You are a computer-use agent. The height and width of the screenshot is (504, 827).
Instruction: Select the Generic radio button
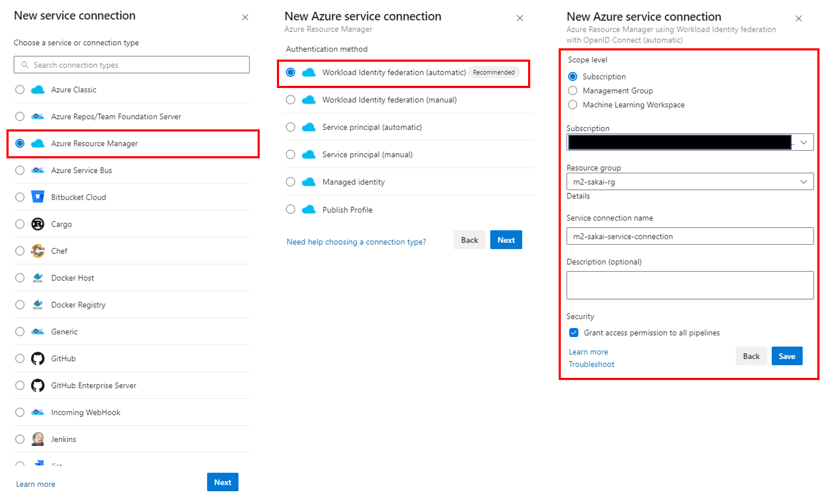tap(20, 331)
